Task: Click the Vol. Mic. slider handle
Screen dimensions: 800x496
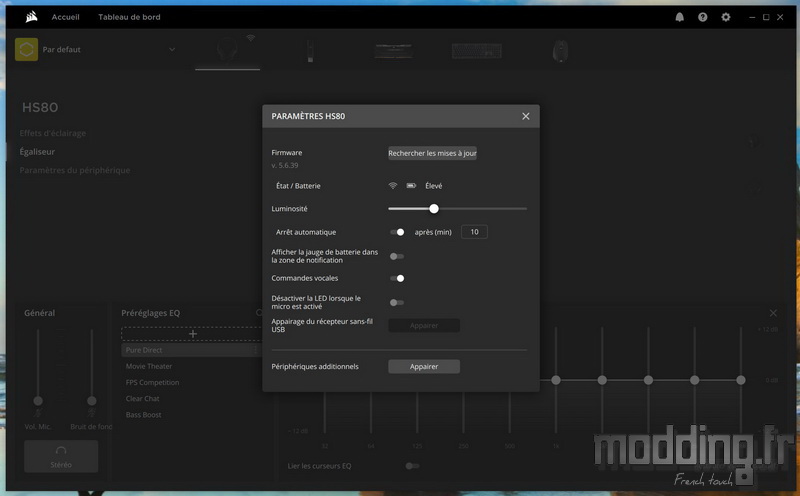Action: click(x=38, y=401)
